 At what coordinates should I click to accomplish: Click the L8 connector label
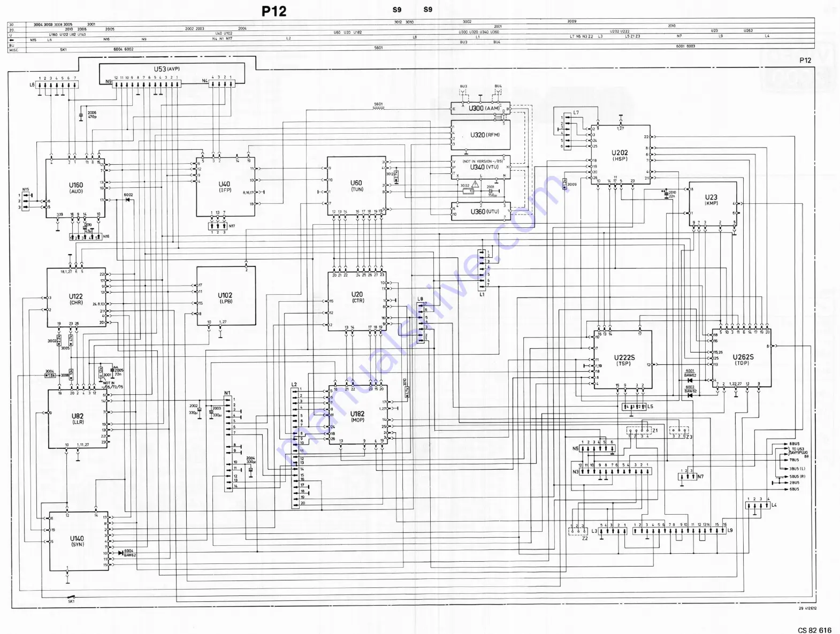click(420, 299)
